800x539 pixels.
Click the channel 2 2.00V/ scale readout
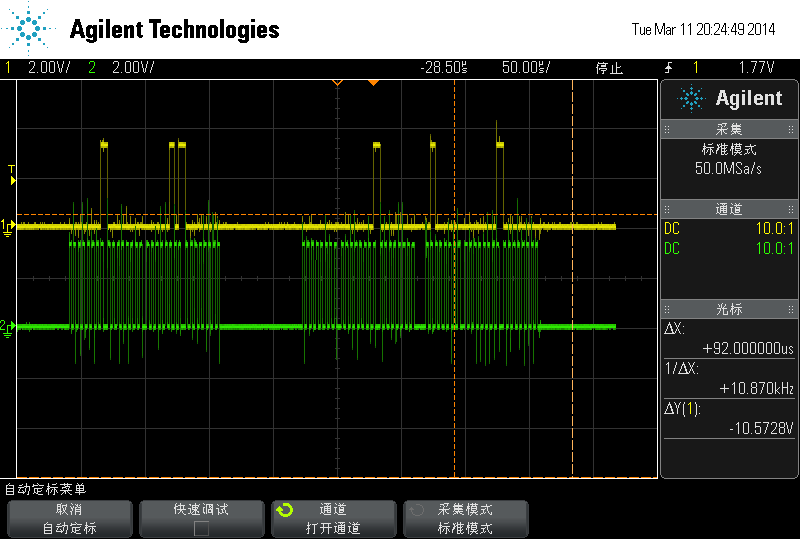point(133,67)
